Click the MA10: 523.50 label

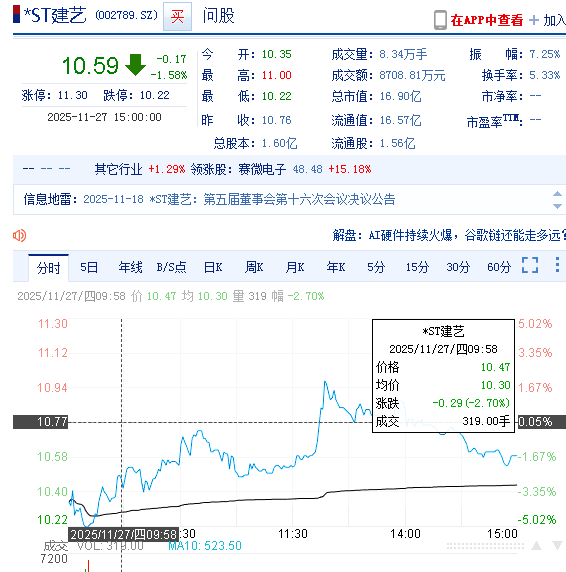point(205,546)
